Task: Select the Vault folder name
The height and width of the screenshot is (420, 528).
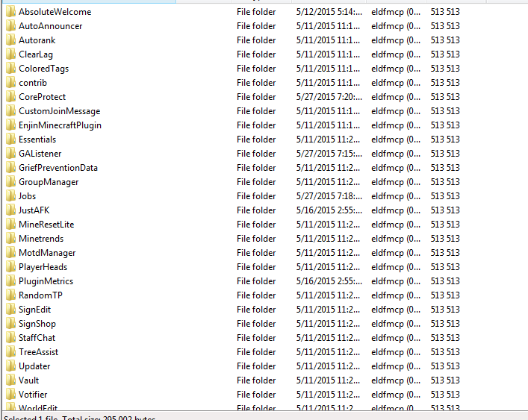Action: [28, 380]
